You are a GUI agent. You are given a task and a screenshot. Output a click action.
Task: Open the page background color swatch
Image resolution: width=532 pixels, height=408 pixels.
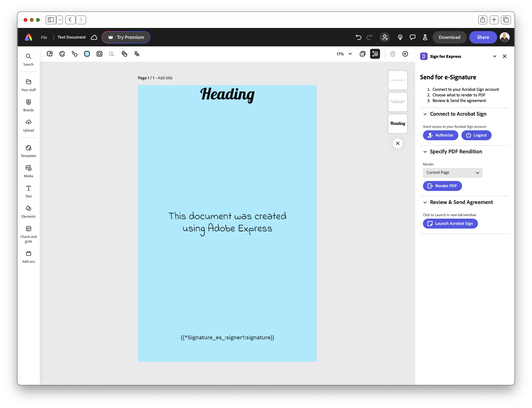[87, 54]
